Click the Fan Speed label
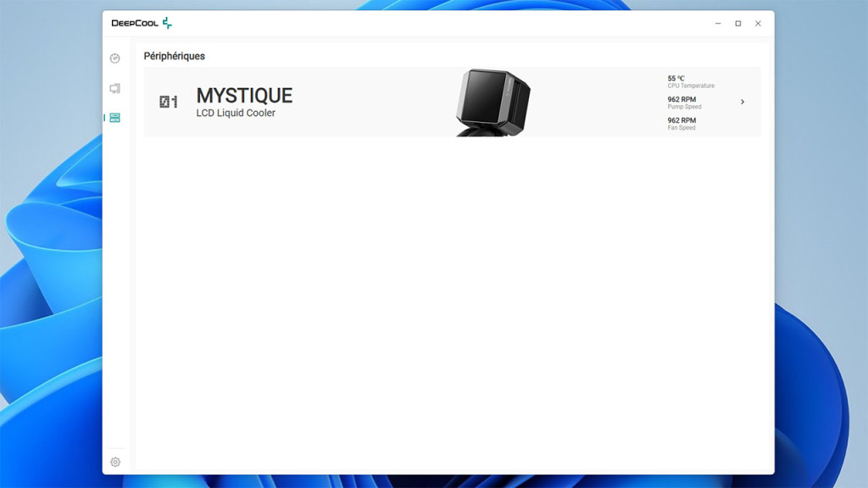 [x=681, y=128]
